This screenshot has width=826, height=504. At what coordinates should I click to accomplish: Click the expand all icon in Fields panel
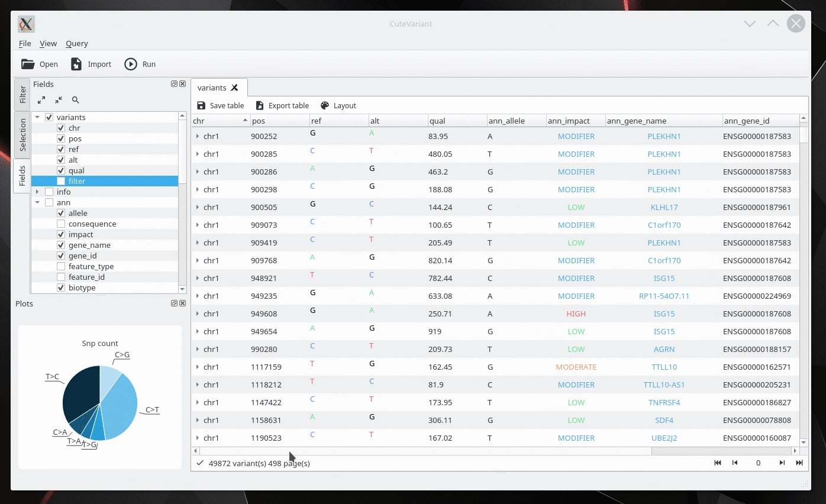(x=41, y=100)
